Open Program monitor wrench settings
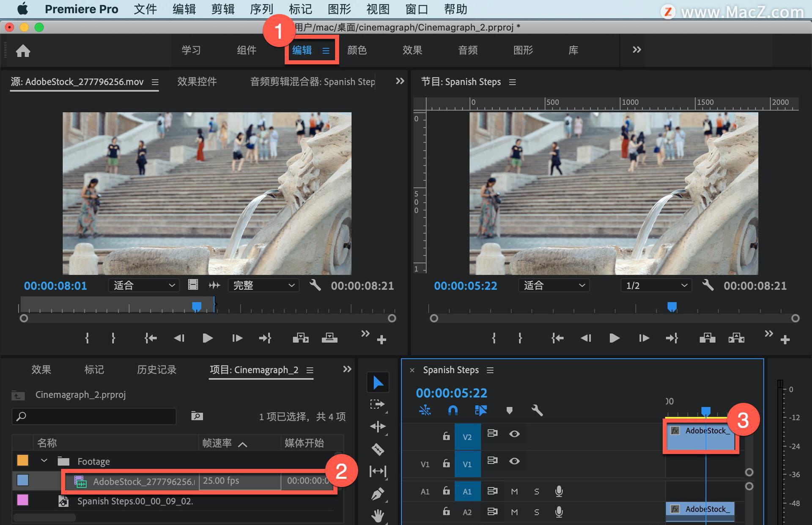 (708, 285)
